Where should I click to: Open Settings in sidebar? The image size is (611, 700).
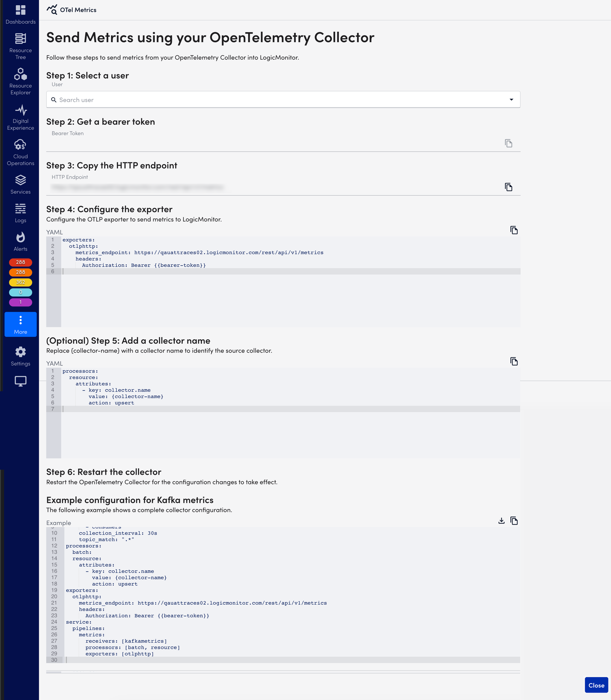21,356
